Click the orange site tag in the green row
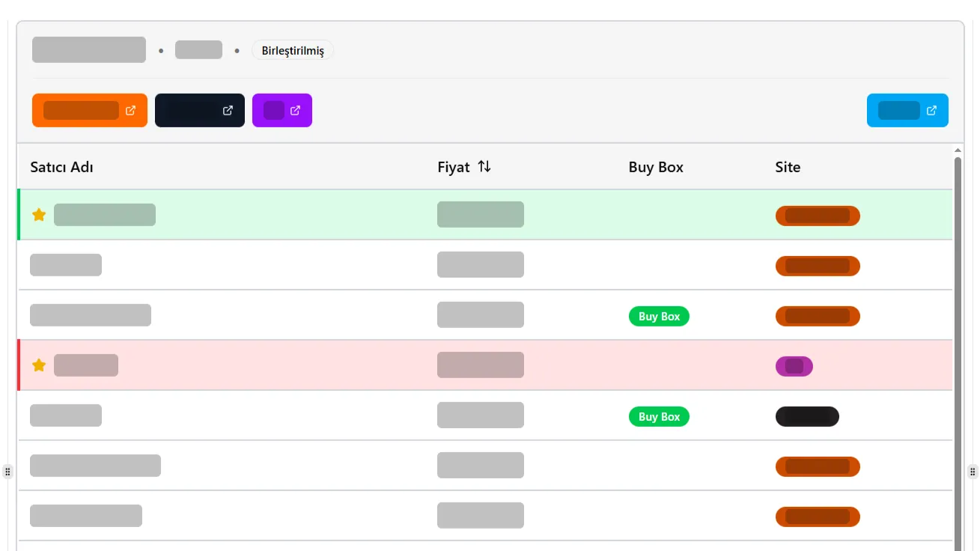This screenshot has height=551, width=980. (818, 216)
